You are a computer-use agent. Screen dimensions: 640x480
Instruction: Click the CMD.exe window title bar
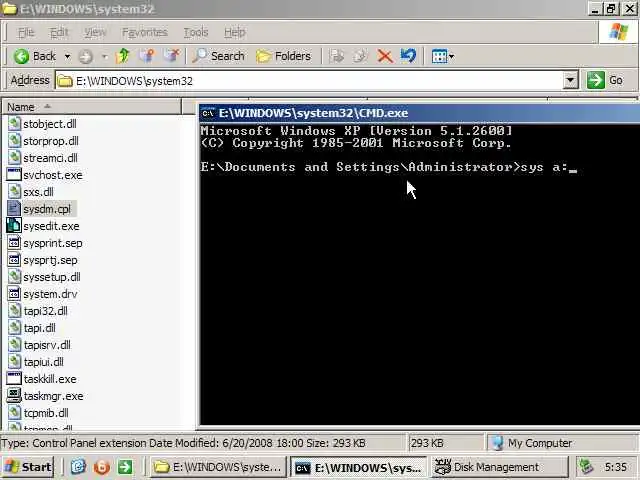click(420, 113)
